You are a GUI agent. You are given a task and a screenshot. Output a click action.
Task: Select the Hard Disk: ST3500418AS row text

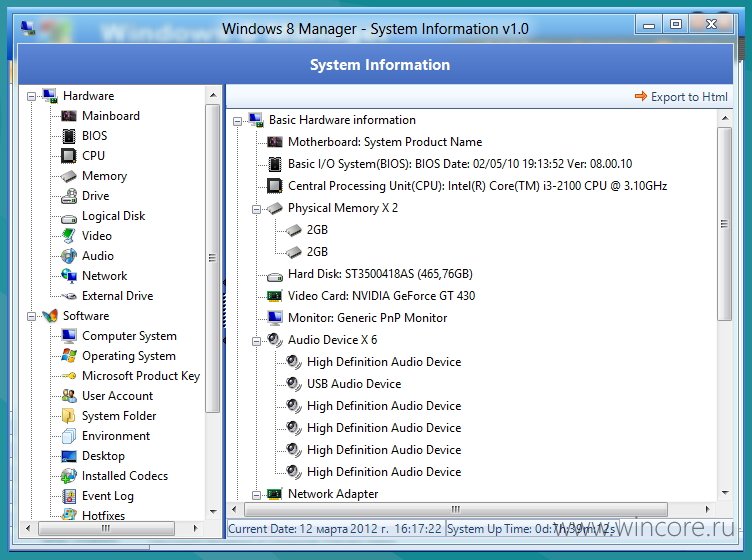pyautogui.click(x=380, y=274)
